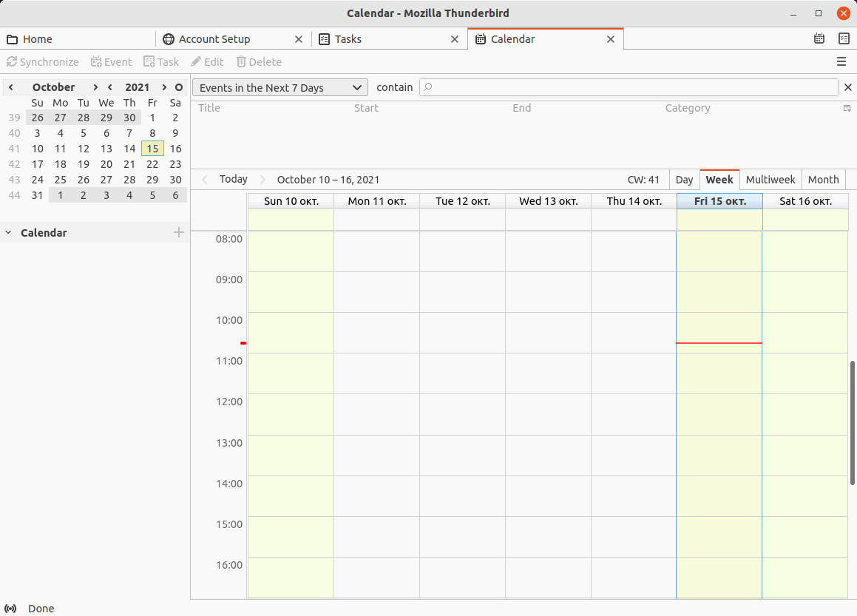Open the Events in the Next 7 Days dropdown
Screen dimensions: 857x616
[280, 87]
